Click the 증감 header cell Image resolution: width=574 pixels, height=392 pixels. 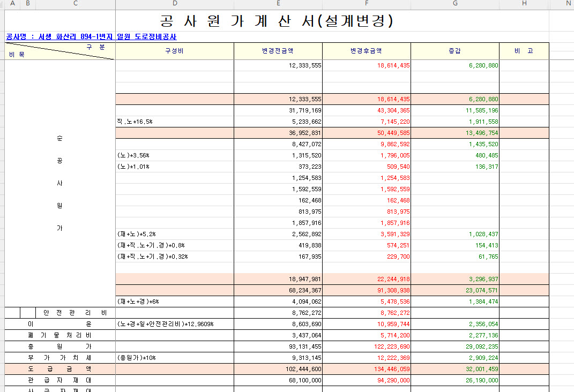(454, 51)
